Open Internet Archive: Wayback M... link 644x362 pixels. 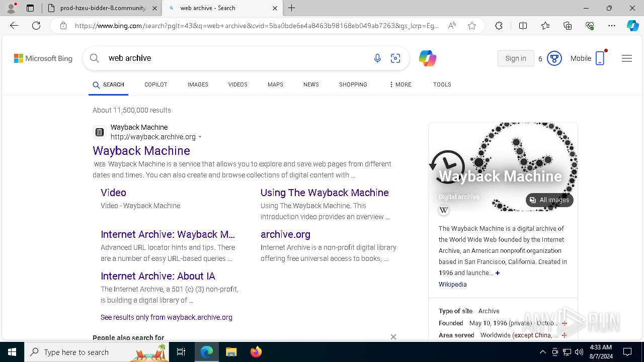[x=168, y=234]
